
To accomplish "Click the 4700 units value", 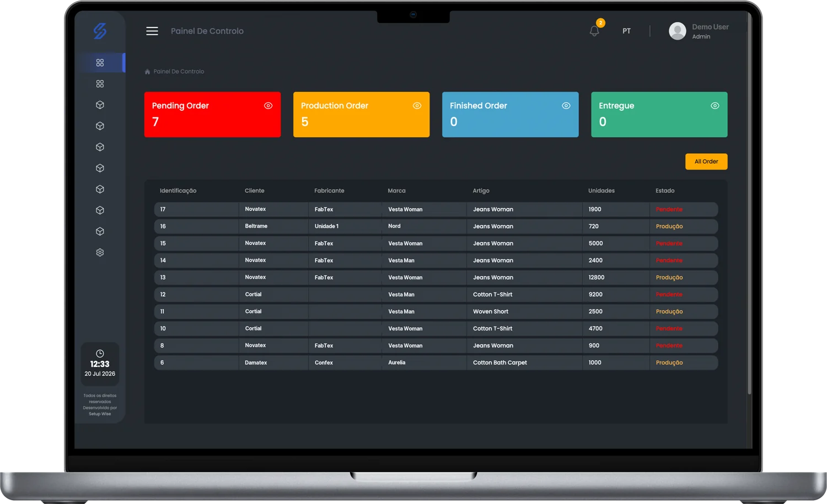I will (x=595, y=329).
